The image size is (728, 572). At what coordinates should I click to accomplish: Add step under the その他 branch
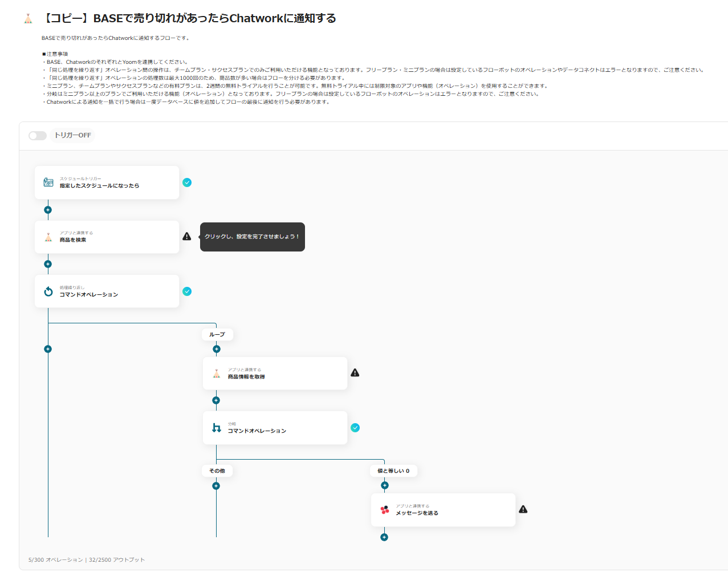point(216,486)
